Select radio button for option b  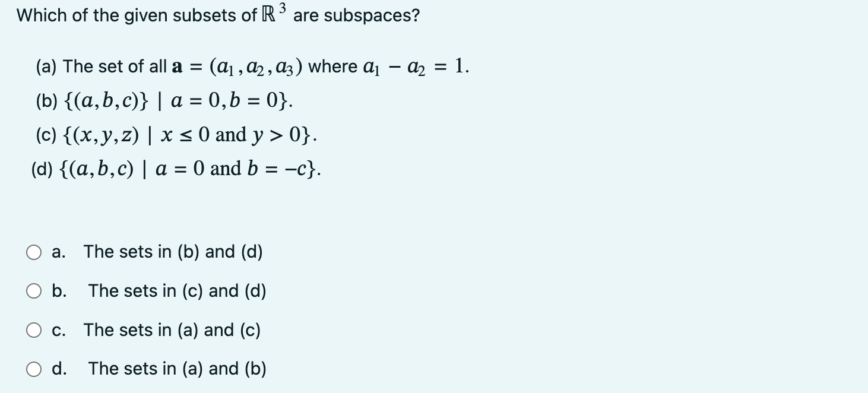[x=34, y=291]
